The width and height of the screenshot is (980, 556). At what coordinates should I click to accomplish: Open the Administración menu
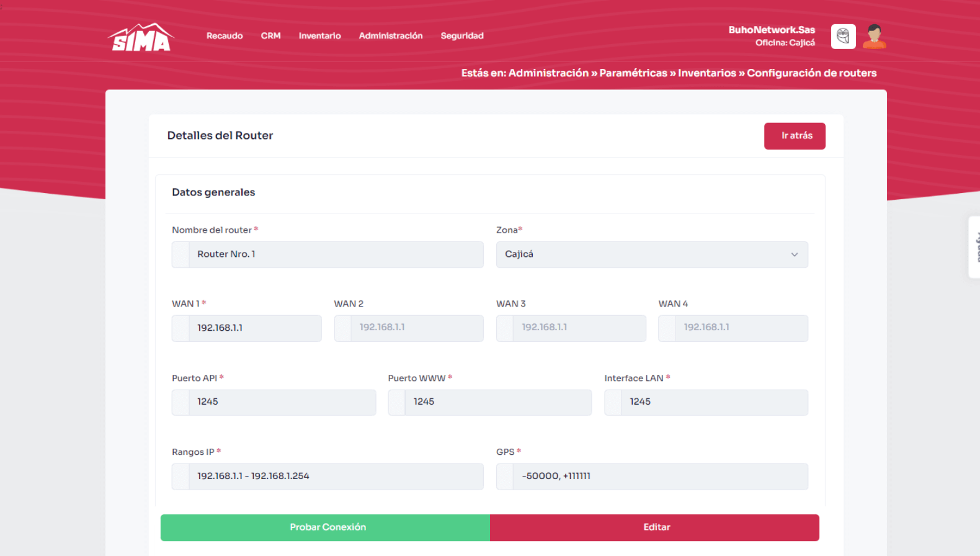point(390,36)
